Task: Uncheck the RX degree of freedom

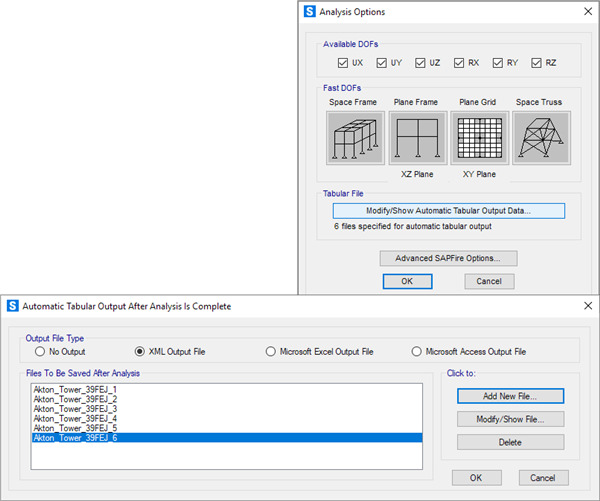Action: [460, 63]
